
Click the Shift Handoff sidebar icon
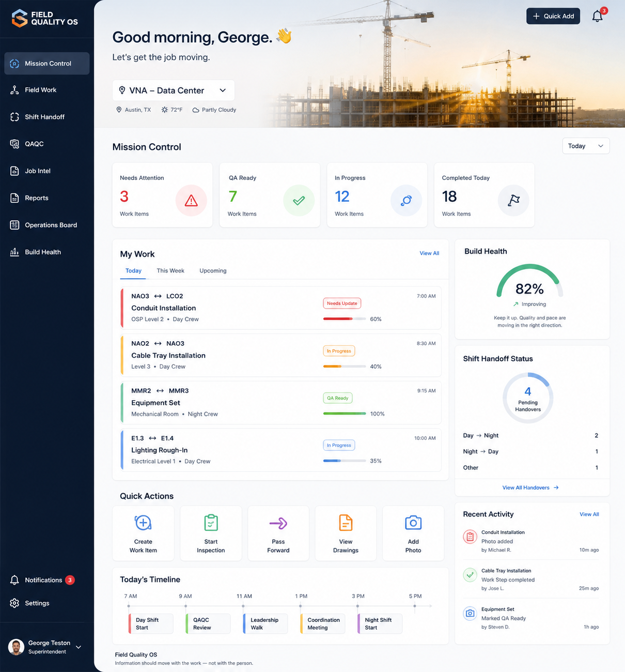[14, 117]
